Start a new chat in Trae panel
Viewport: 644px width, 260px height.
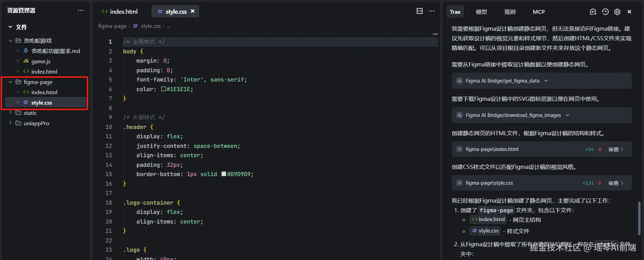tap(593, 12)
